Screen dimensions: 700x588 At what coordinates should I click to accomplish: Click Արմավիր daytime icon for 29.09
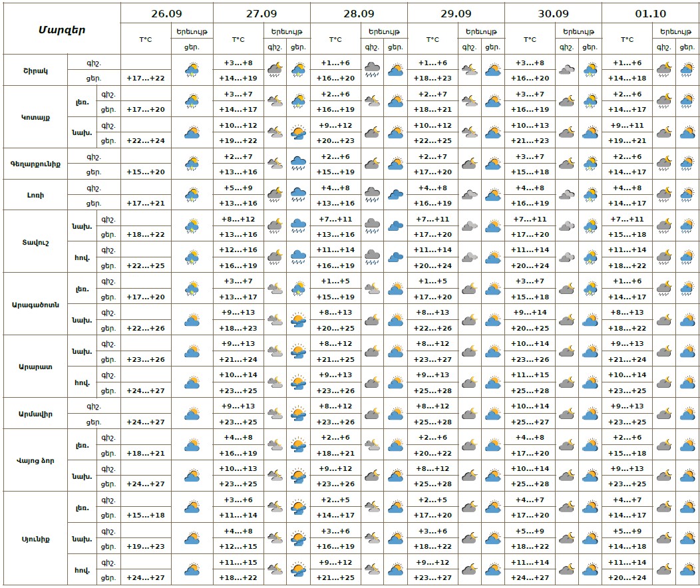point(492,414)
